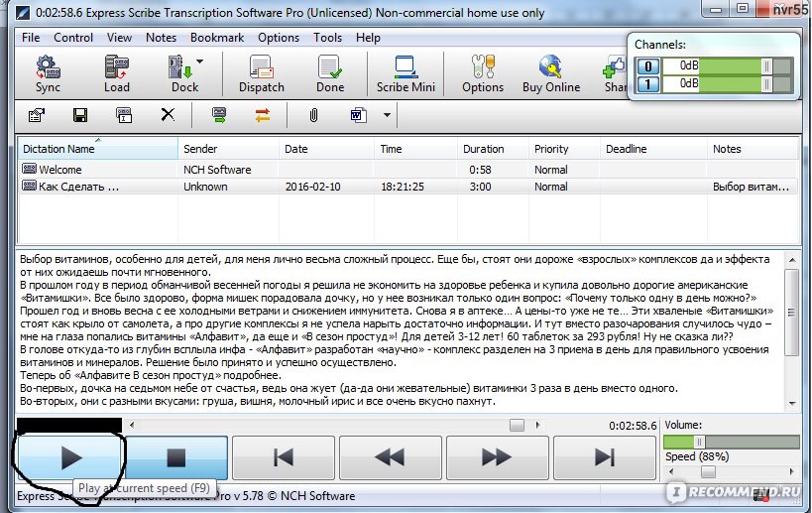Click the Rewind button
The image size is (812, 513).
(391, 458)
